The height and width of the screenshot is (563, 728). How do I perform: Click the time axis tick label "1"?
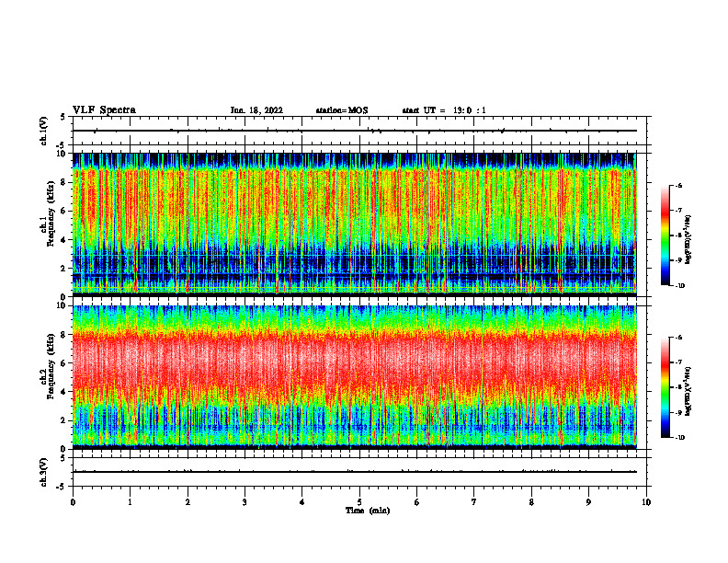pyautogui.click(x=130, y=502)
